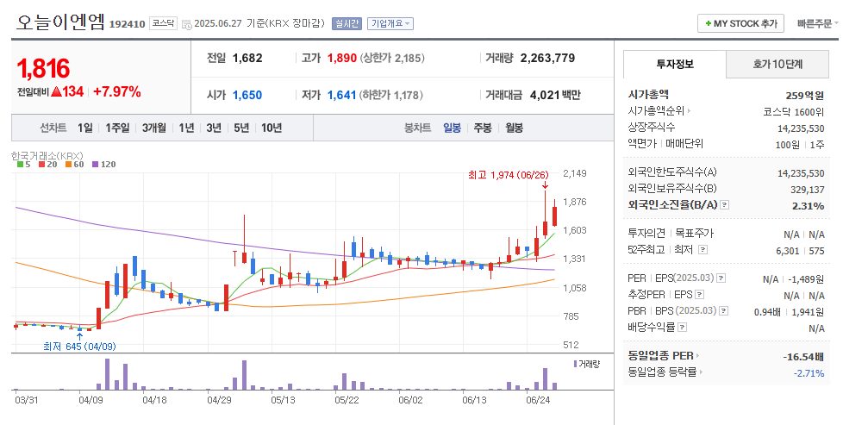Click the 액면가 value 100원
This screenshot has height=425, width=868.
tap(789, 145)
